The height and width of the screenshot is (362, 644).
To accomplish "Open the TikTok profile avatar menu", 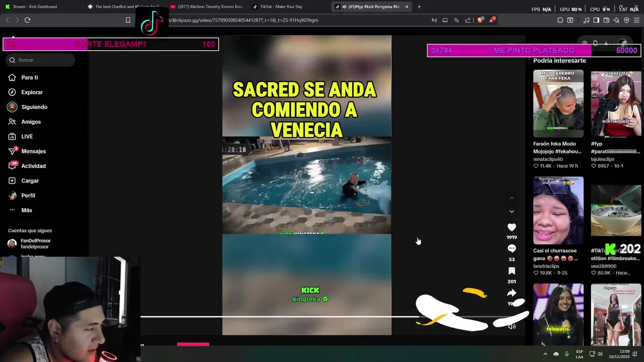I will point(623,43).
